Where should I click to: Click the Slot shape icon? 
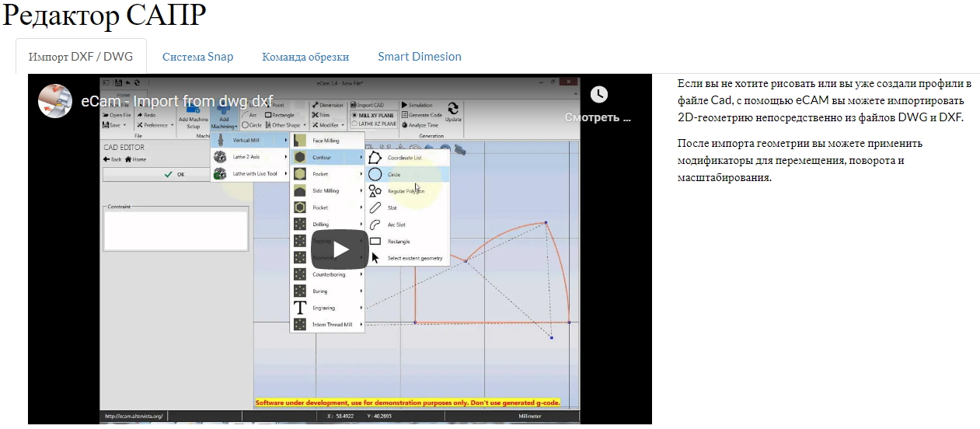click(x=375, y=208)
